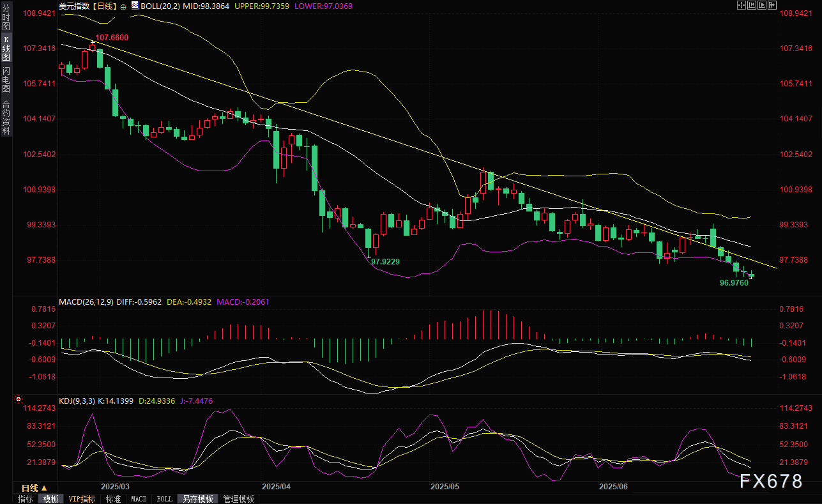Click the crosshair cursor icon at top right

741,5
